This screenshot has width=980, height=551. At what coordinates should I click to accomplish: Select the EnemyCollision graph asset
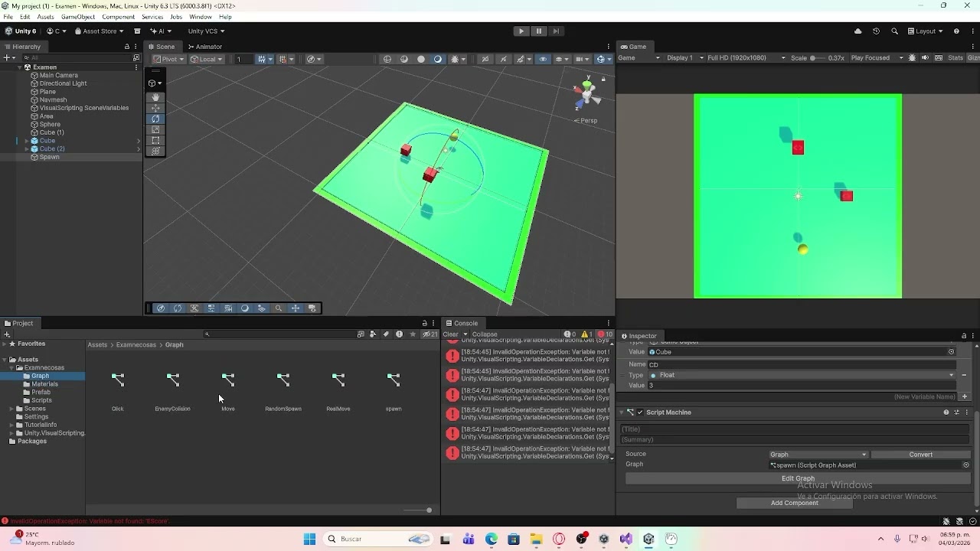[x=173, y=390]
